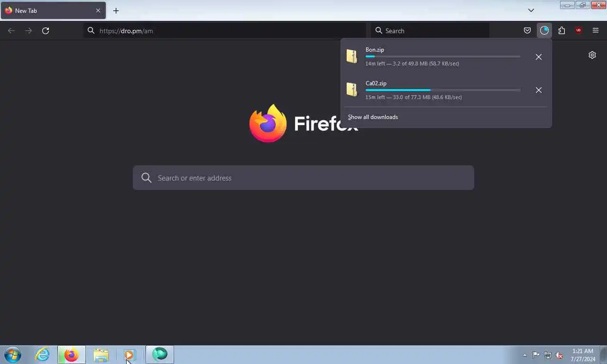Select the New Tab tab
Screen dimensions: 607x364
[53, 10]
